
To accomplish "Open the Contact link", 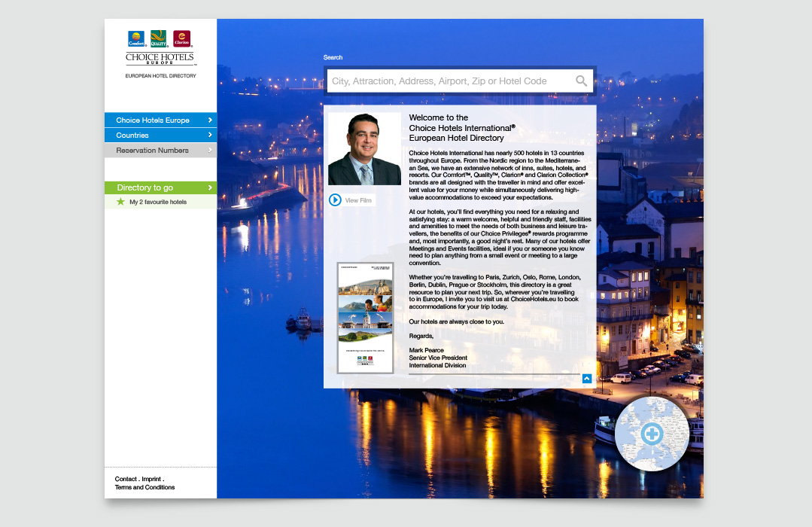I will click(x=126, y=479).
